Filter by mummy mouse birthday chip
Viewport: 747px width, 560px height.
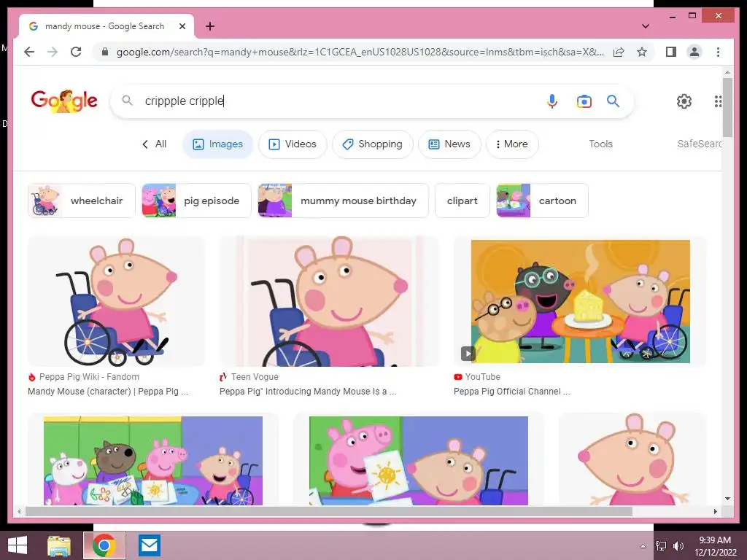click(x=343, y=201)
